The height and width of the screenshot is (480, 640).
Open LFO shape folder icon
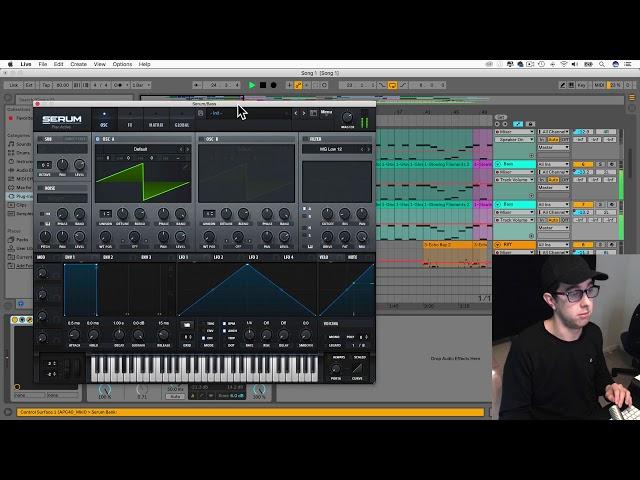[x=187, y=325]
